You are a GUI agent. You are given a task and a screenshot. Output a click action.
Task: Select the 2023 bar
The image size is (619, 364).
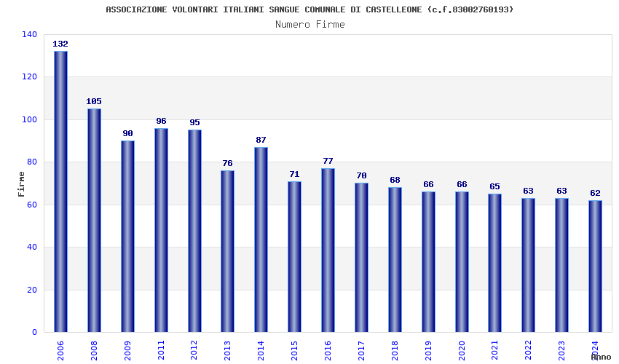tap(561, 265)
